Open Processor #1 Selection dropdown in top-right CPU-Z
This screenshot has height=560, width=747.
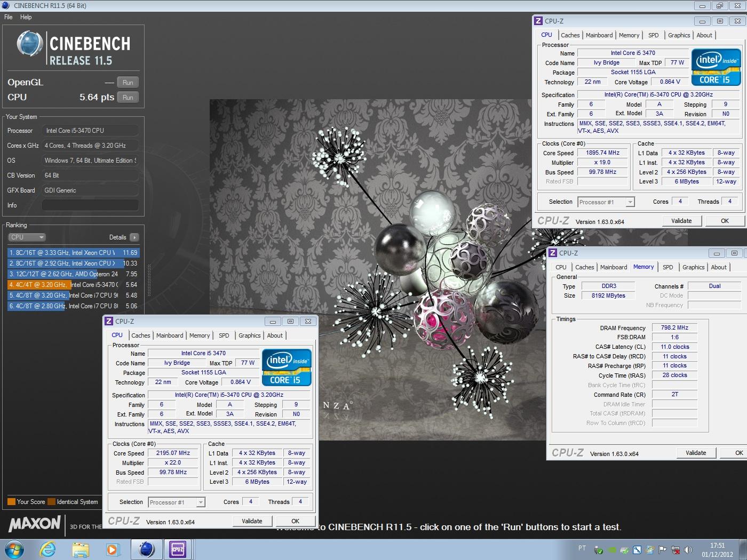(606, 202)
